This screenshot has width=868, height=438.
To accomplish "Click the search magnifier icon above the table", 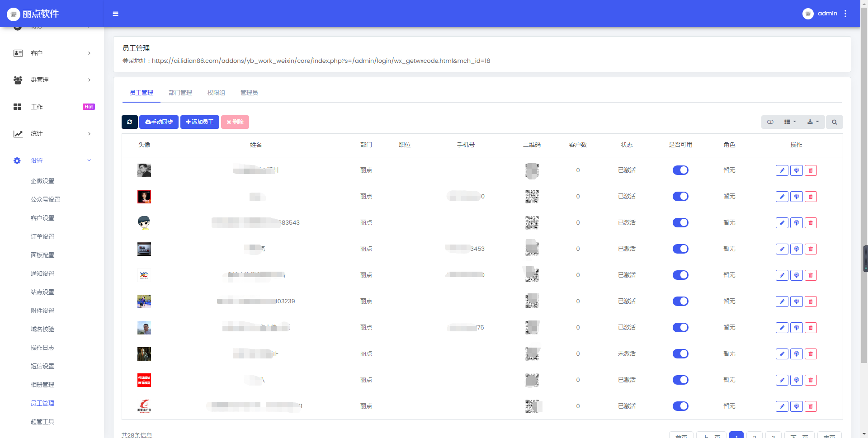I will 835,122.
